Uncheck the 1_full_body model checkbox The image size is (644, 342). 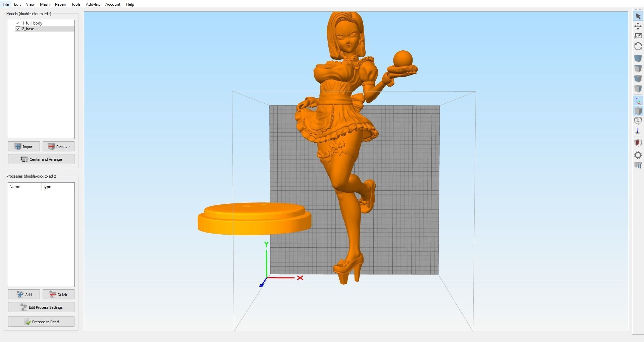click(x=18, y=23)
